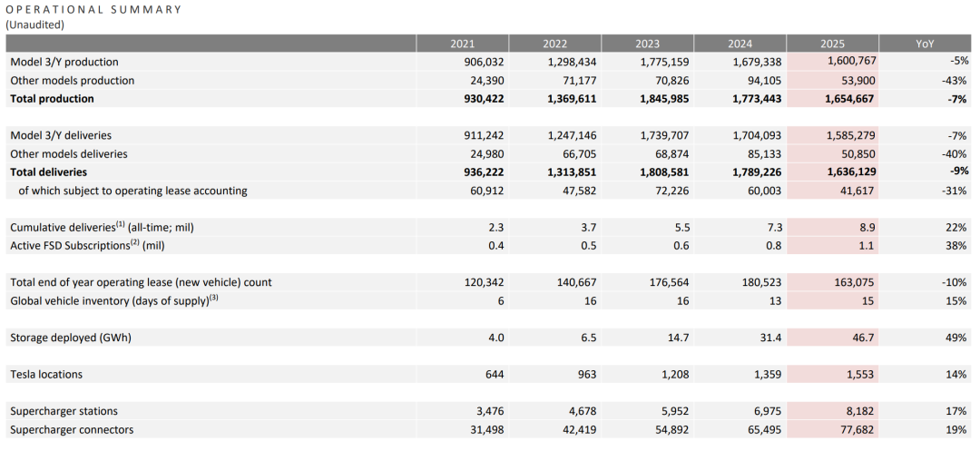980x451 pixels.
Task: Click the 2025 column header
Action: (x=832, y=44)
